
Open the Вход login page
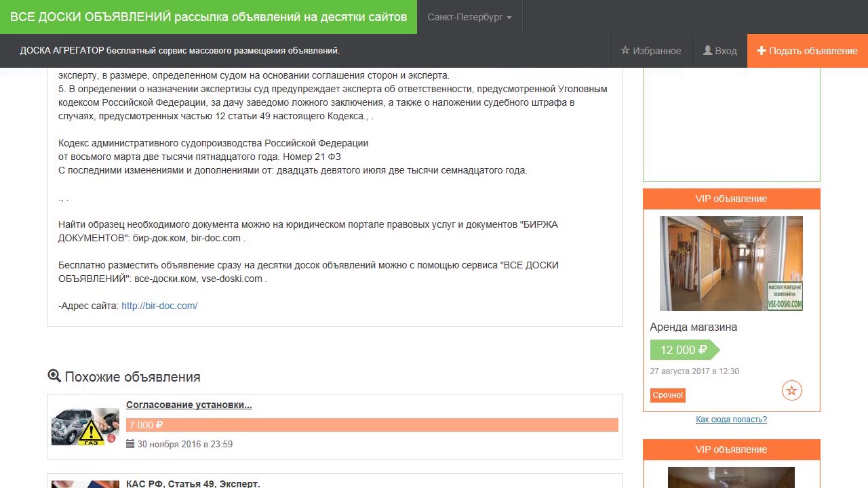point(719,51)
